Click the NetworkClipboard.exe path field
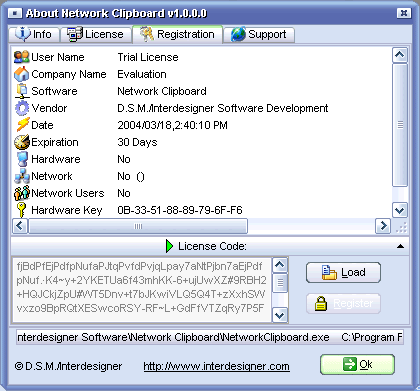 tap(210, 337)
